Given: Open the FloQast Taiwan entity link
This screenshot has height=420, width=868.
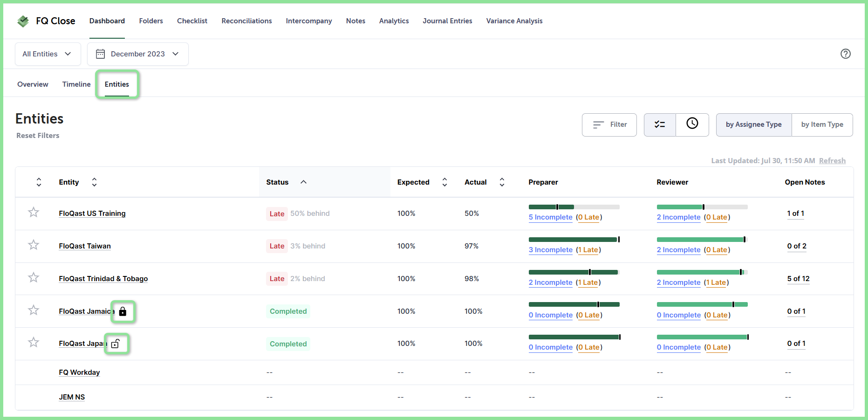Looking at the screenshot, I should (85, 246).
